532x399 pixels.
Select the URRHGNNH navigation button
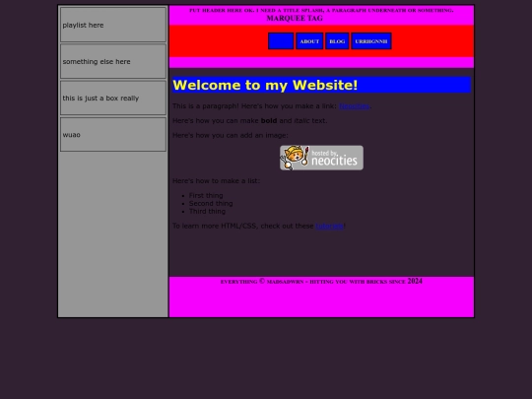[371, 41]
